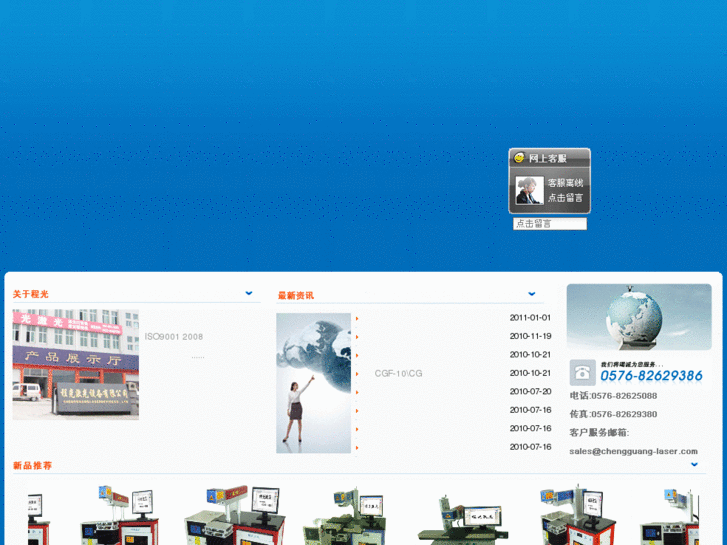
Task: Open the 最新资讯 section heading
Action: (296, 295)
